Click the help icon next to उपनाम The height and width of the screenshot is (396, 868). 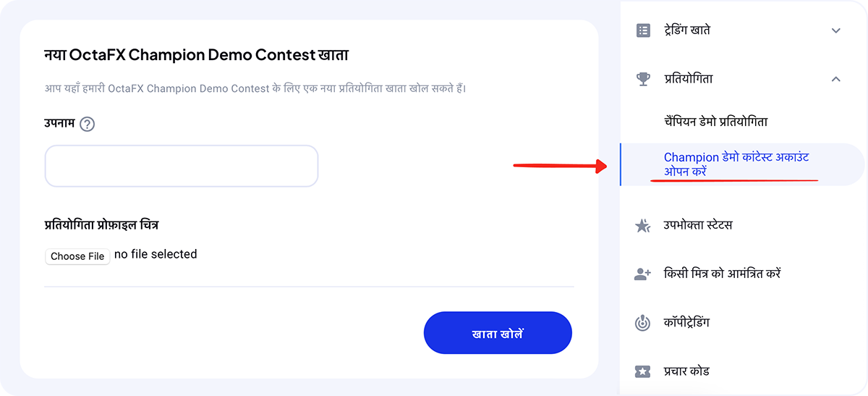(88, 124)
